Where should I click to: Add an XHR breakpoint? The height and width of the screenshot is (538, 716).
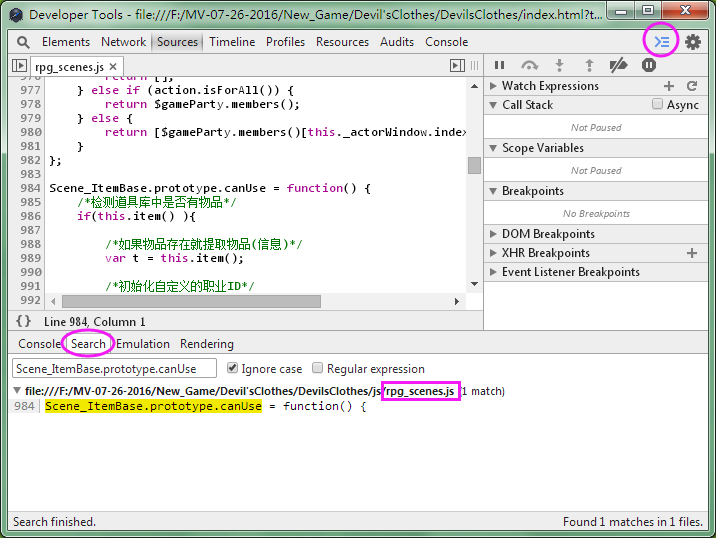tap(692, 253)
